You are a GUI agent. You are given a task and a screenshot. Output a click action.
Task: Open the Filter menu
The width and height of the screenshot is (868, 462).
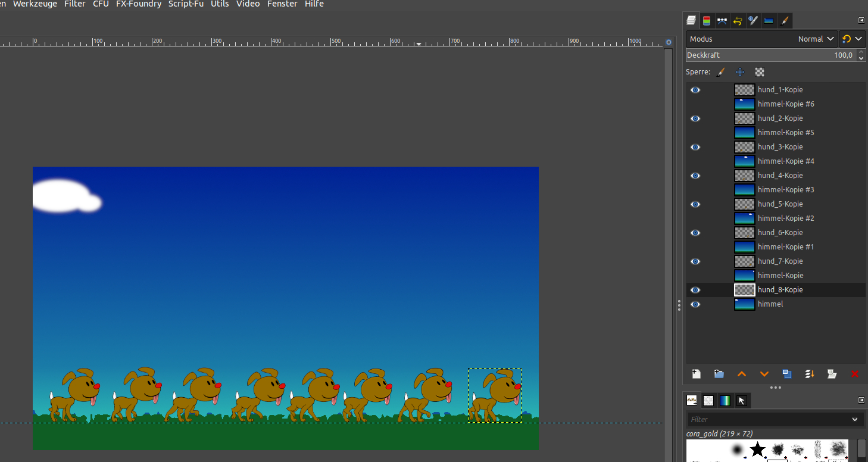pos(75,4)
